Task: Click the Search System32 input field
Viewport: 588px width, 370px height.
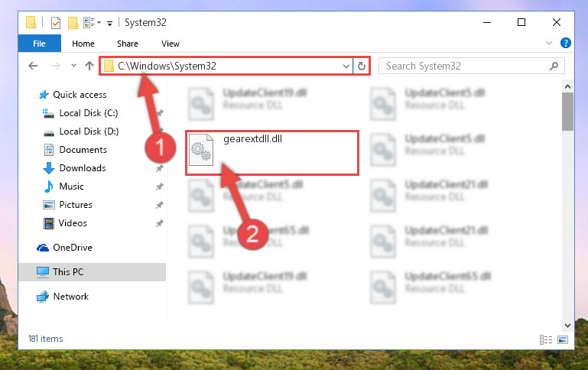Action: tap(466, 66)
